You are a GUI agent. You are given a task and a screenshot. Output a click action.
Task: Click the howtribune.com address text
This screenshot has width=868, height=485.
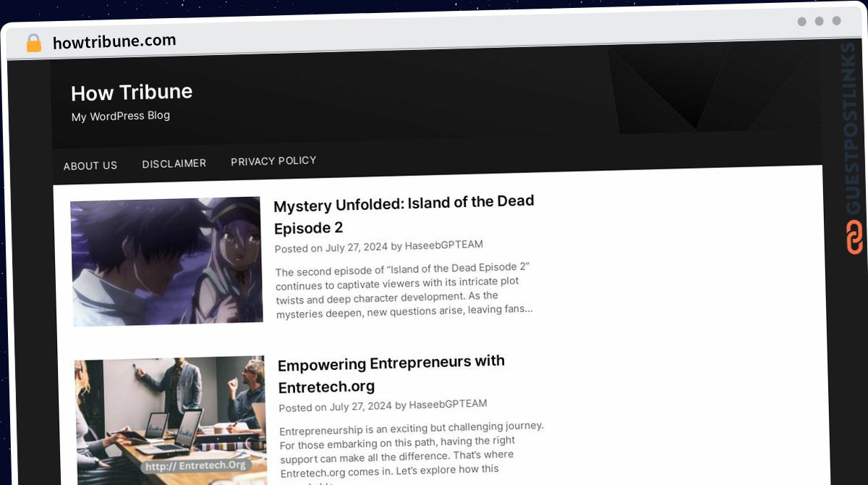114,41
